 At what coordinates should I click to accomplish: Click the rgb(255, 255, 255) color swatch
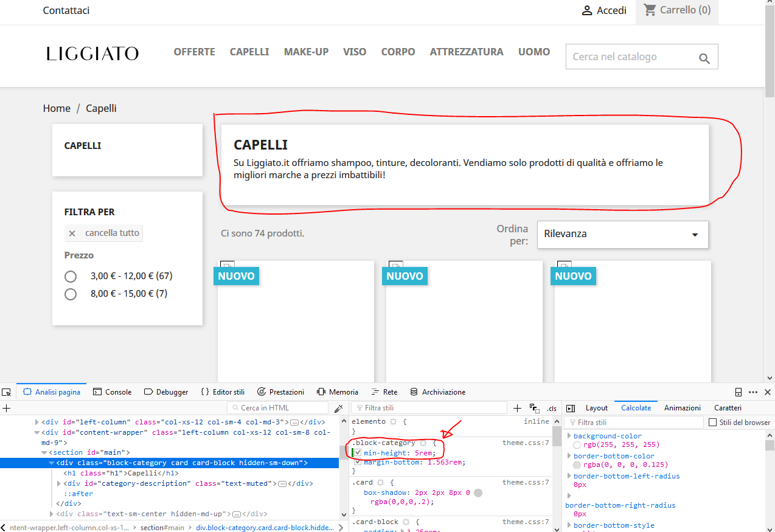(577, 444)
